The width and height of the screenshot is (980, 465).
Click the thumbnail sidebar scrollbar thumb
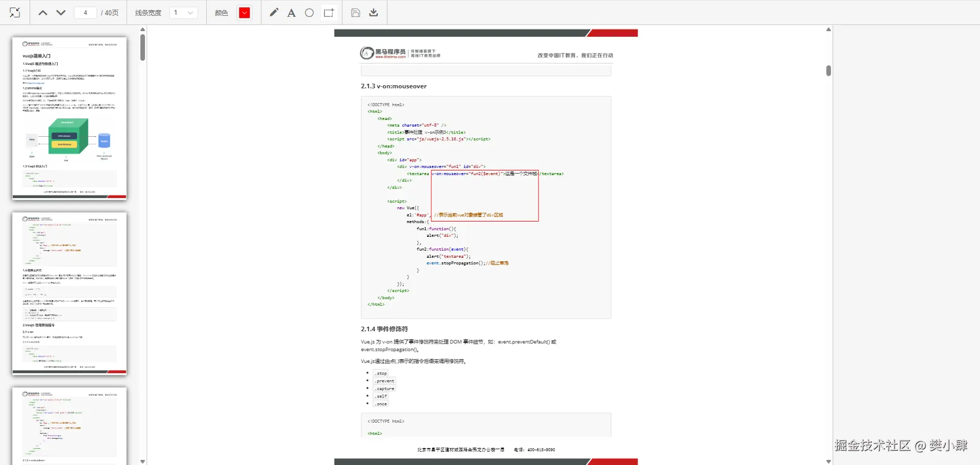143,47
